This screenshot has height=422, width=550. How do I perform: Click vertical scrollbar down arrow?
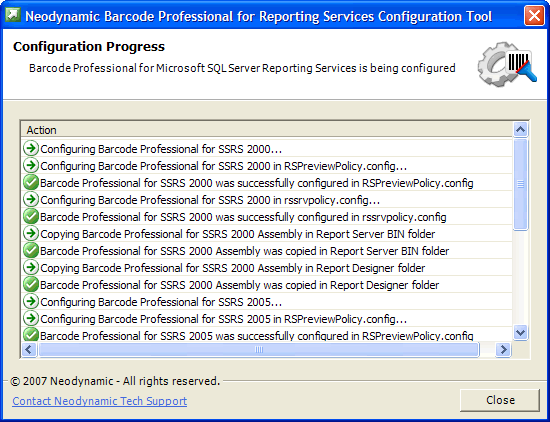point(521,332)
